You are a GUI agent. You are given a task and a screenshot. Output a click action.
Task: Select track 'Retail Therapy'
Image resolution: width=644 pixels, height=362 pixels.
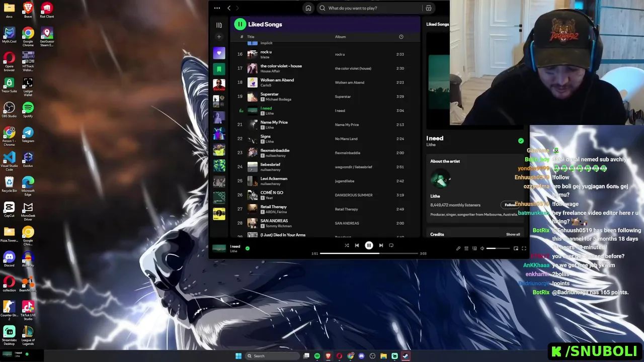point(325,209)
